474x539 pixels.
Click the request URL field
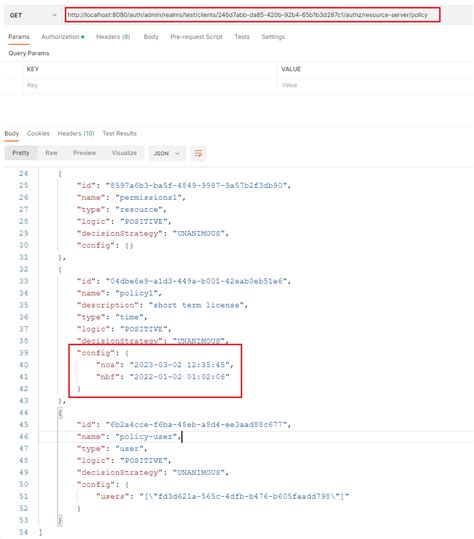(252, 15)
